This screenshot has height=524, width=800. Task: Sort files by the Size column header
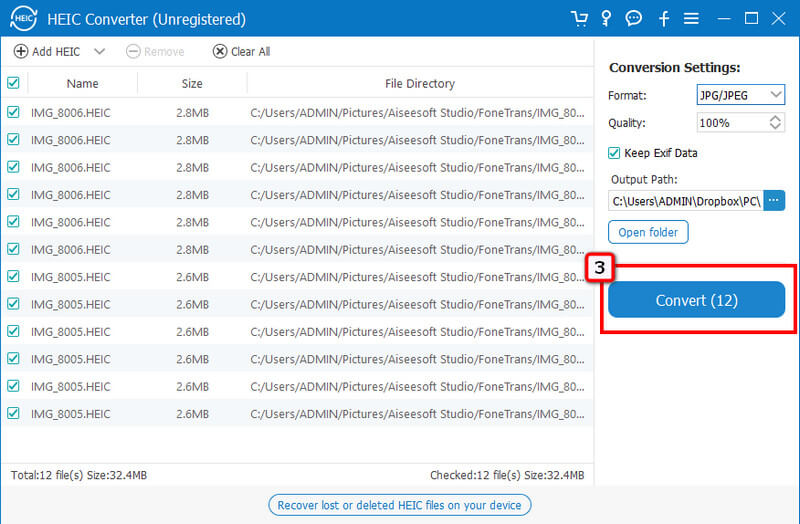(x=192, y=84)
